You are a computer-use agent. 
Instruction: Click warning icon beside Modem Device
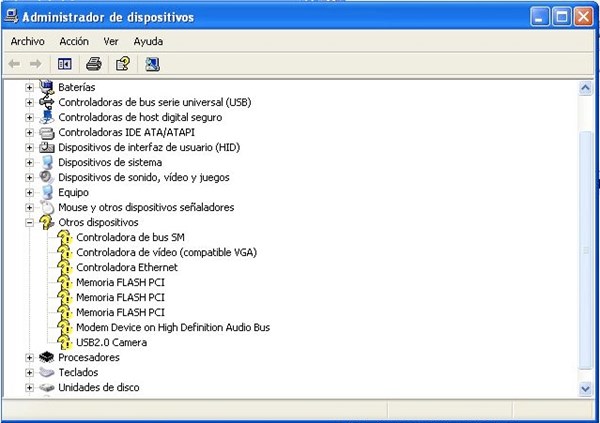coord(65,327)
